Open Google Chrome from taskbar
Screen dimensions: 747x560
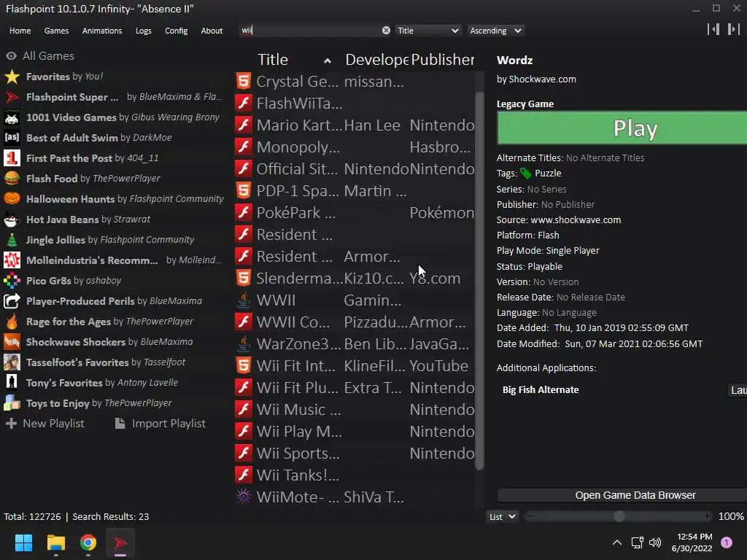[x=88, y=542]
